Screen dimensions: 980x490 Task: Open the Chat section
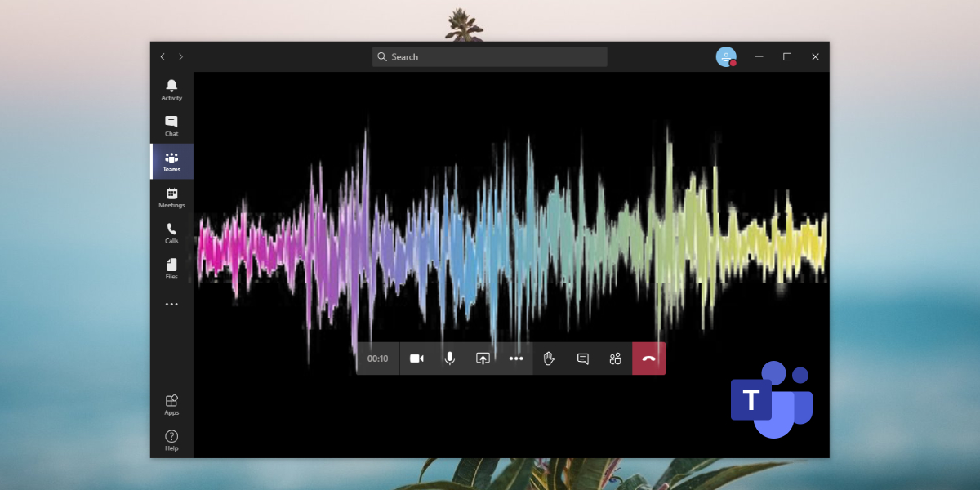coord(171,126)
